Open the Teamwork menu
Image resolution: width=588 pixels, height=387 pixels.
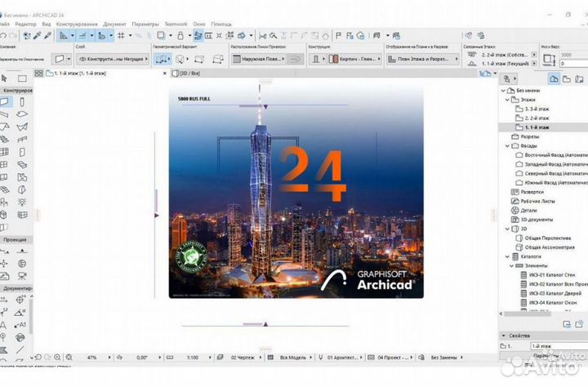click(176, 24)
